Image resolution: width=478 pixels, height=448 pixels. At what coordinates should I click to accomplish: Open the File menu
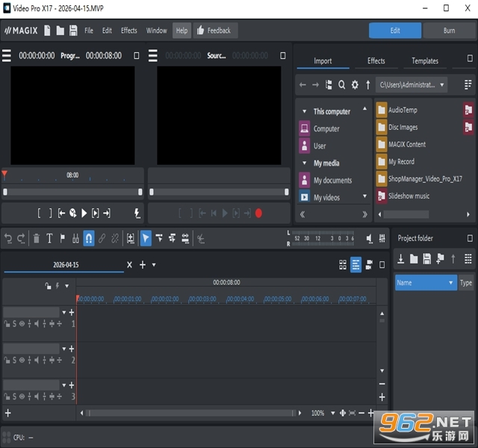(x=89, y=31)
